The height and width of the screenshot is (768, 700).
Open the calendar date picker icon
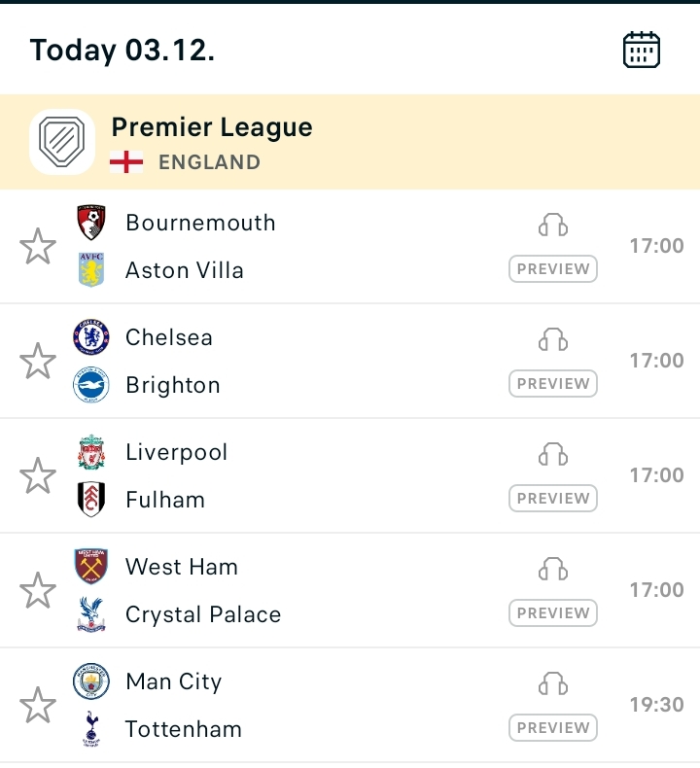point(642,50)
